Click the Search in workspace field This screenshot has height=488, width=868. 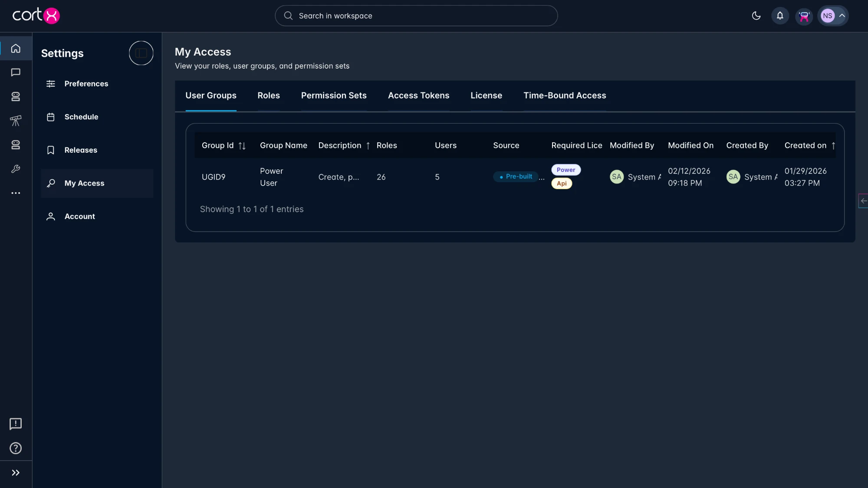click(416, 16)
